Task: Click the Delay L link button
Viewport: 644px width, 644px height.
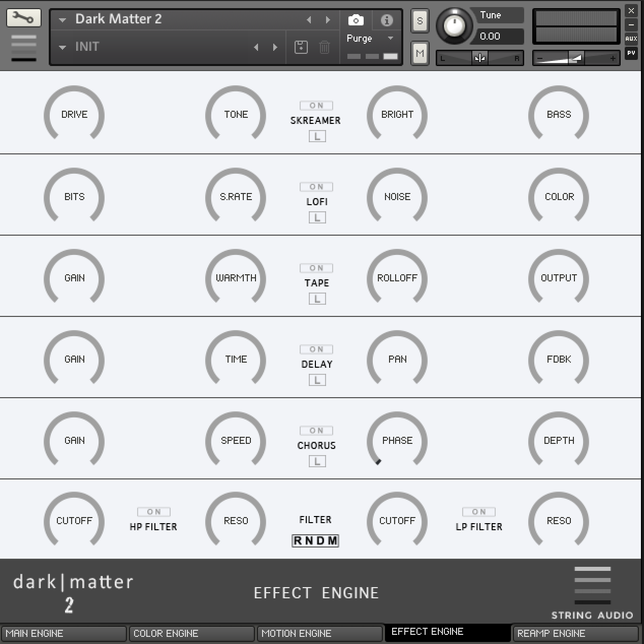Action: pos(317,380)
